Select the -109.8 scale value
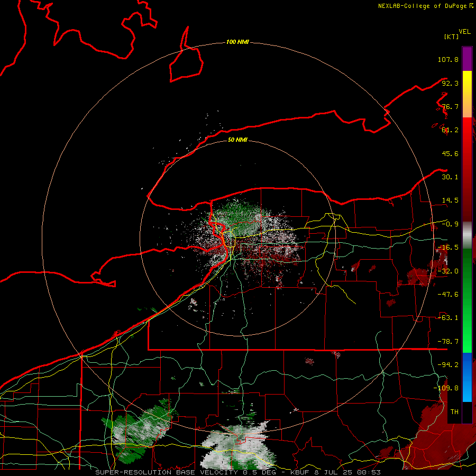This screenshot has height=476, width=476. click(446, 388)
